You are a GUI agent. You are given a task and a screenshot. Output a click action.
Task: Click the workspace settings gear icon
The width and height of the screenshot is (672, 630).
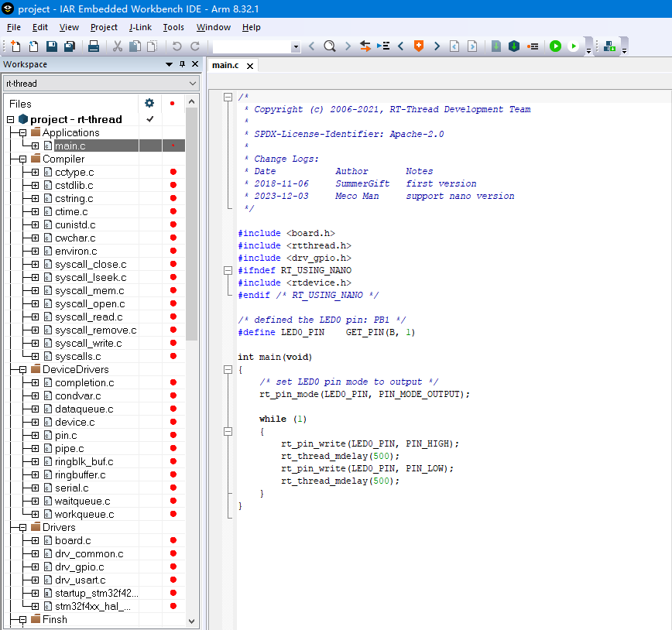149,103
